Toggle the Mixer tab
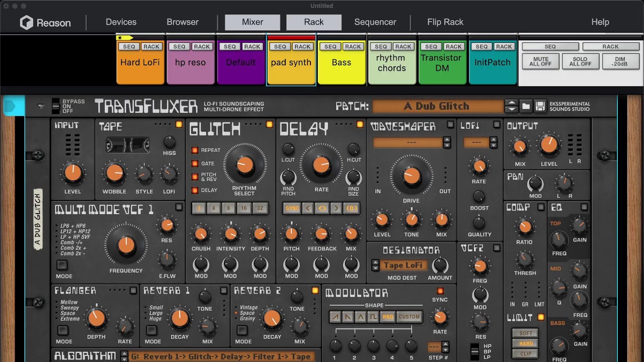644x362 pixels. click(x=253, y=22)
